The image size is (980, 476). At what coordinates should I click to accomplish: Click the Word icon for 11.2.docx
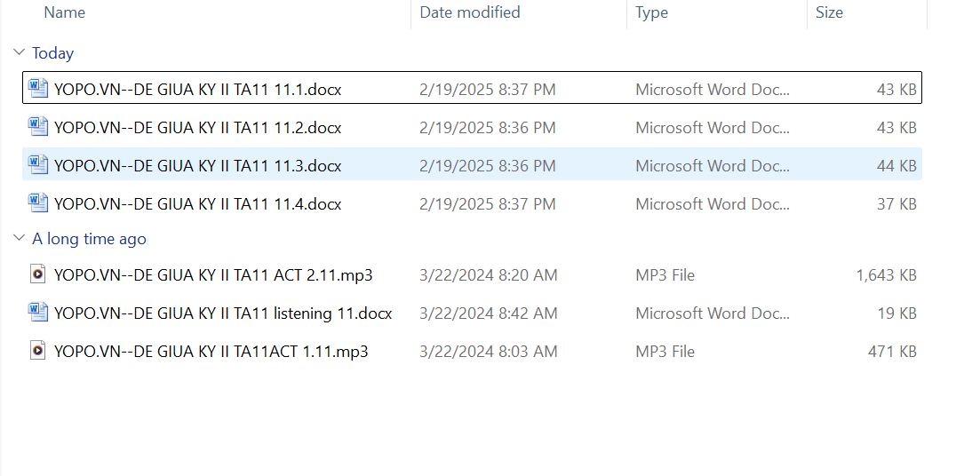tap(37, 127)
